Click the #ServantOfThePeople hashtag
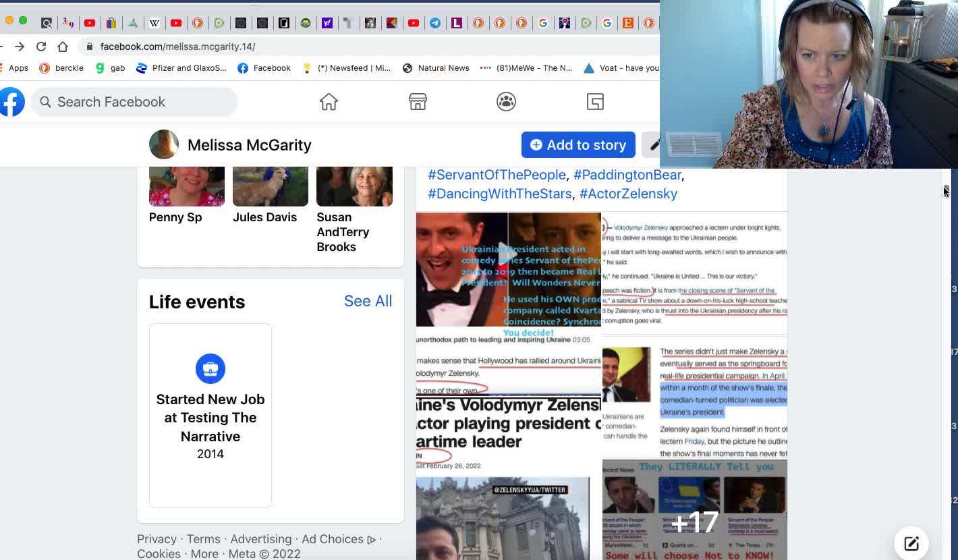The height and width of the screenshot is (560, 958). (497, 175)
